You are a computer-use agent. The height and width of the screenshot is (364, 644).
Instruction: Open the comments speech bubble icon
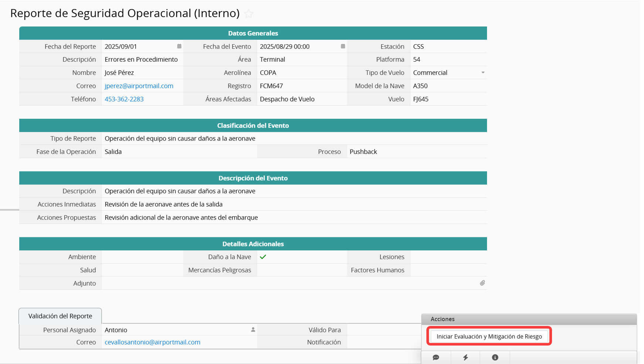point(436,357)
